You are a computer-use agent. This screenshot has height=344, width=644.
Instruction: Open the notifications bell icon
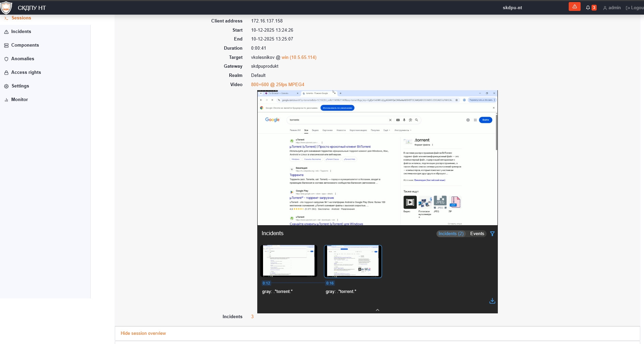[x=588, y=8]
